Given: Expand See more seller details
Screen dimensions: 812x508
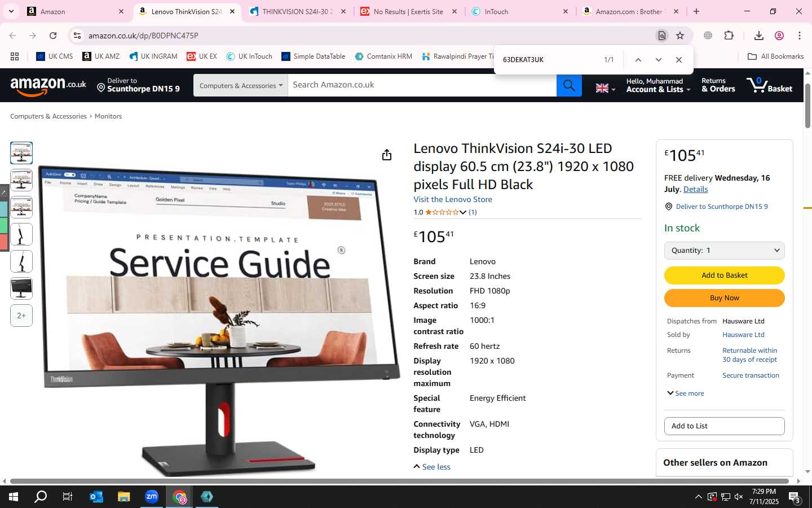Looking at the screenshot, I should [x=685, y=393].
